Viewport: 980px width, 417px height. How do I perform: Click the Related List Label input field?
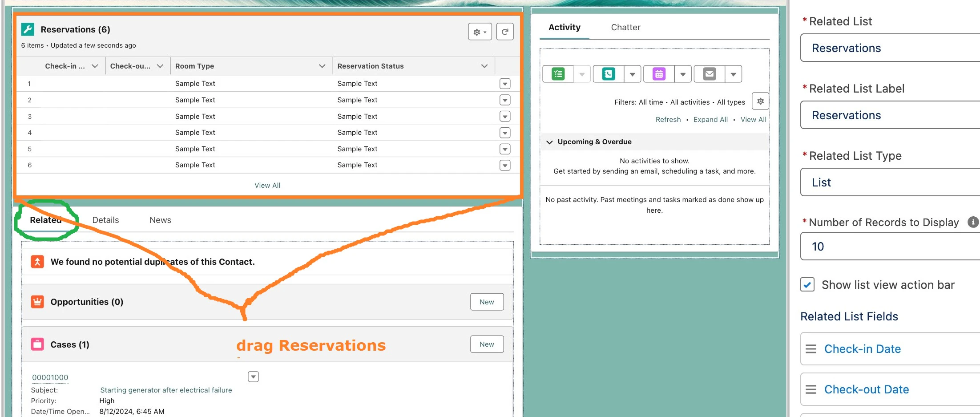[890, 115]
